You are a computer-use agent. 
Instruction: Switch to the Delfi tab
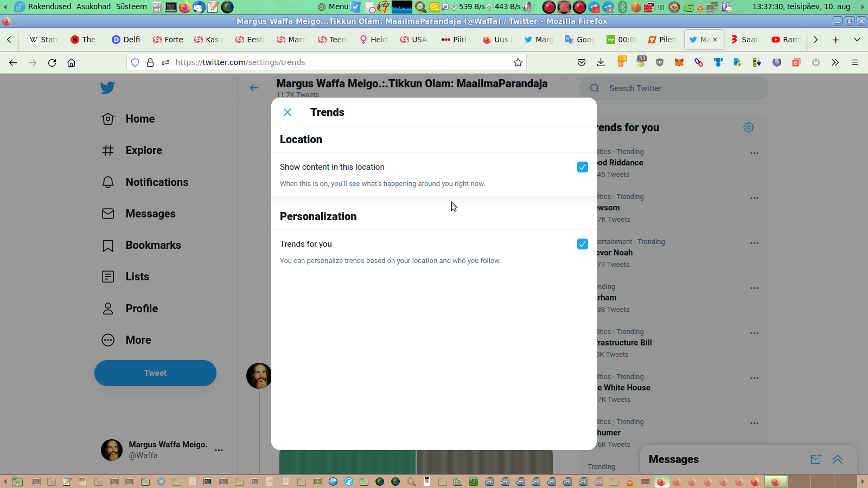tap(126, 40)
